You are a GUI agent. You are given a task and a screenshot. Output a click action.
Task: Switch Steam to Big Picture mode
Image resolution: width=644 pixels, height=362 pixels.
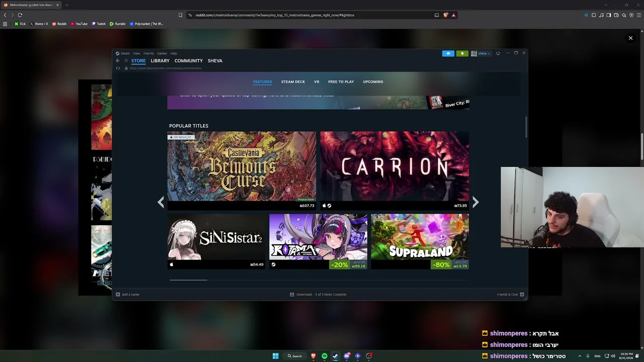tap(498, 53)
